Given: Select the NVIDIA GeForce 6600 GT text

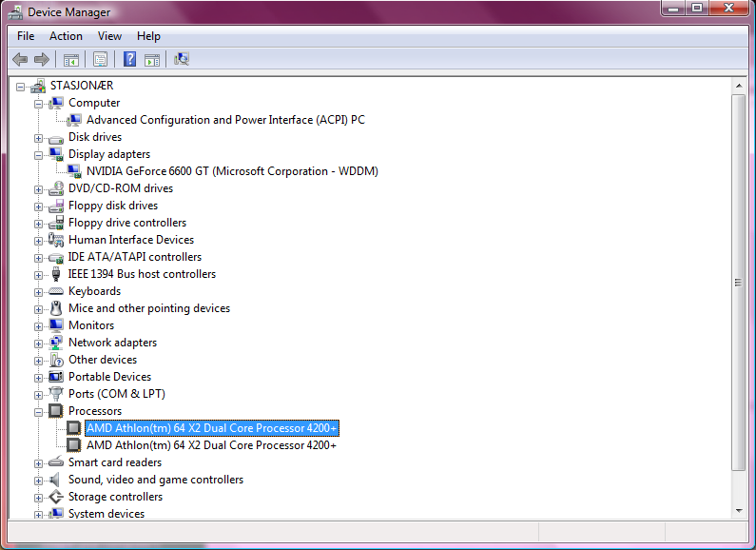Looking at the screenshot, I should pos(232,171).
